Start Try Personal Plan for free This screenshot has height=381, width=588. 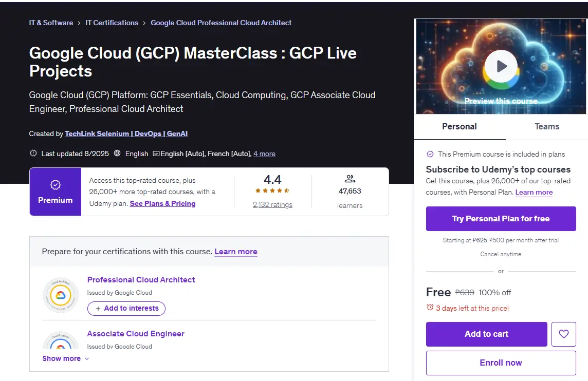point(501,218)
